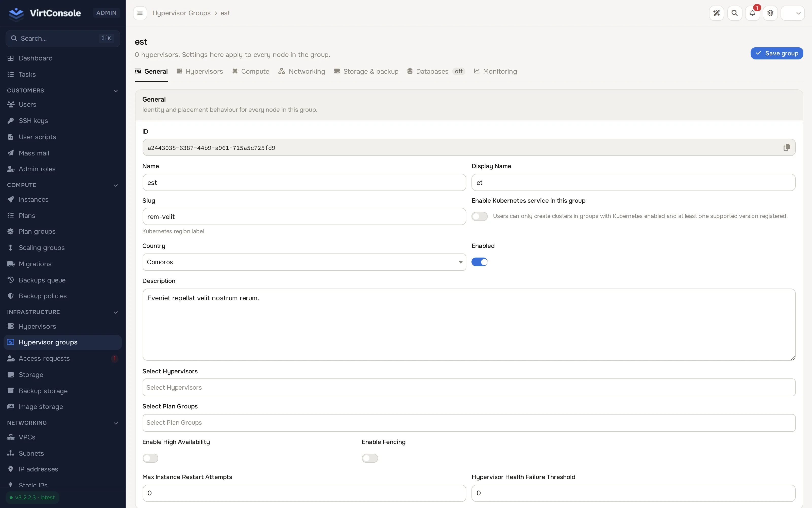Image resolution: width=812 pixels, height=508 pixels.
Task: Open Instances in sidebar
Action: point(63,200)
